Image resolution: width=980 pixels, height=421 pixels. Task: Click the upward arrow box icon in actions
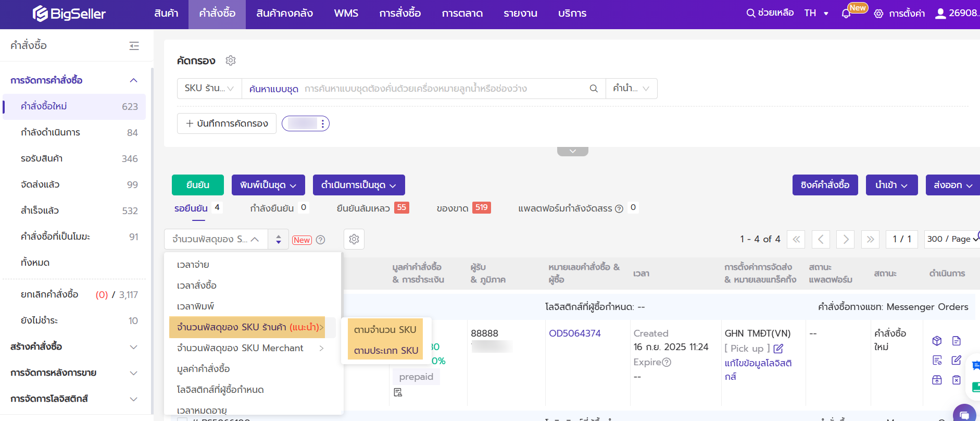pos(937,380)
